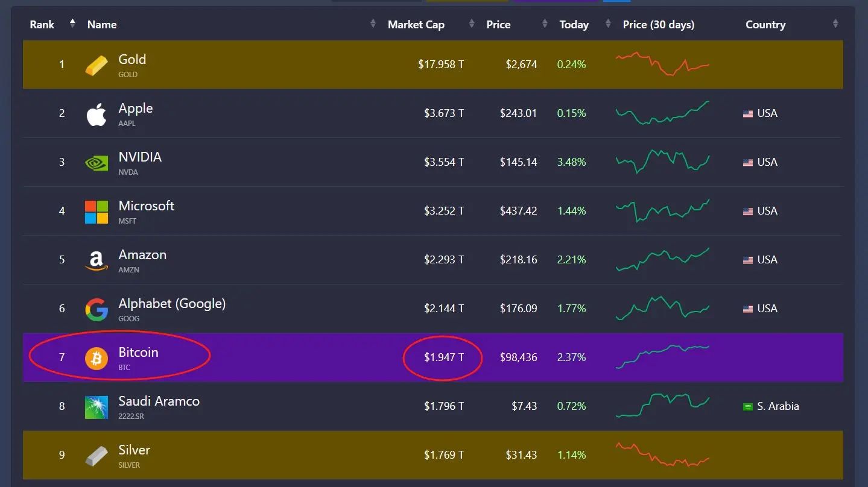Click the Silver bar icon
The width and height of the screenshot is (868, 487).
tap(97, 456)
